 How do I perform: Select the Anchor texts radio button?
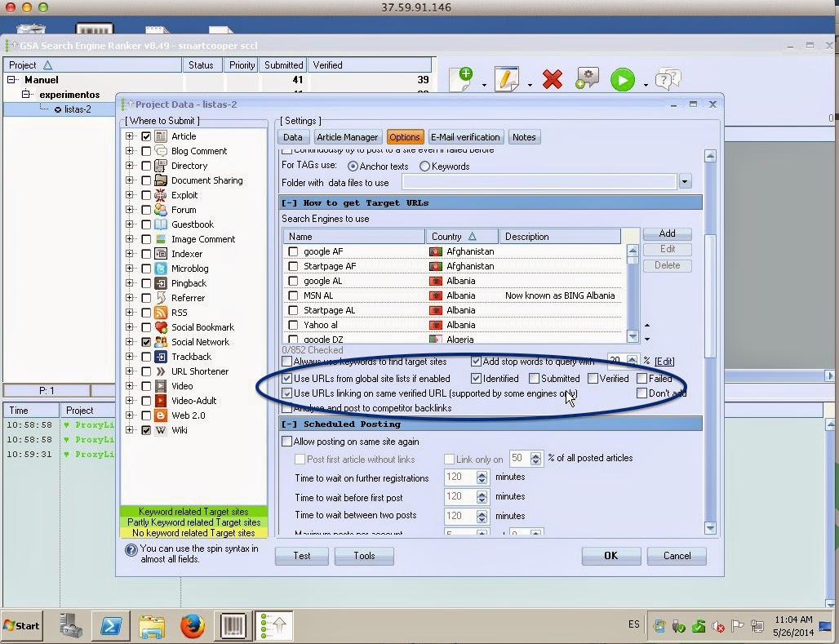tap(353, 166)
